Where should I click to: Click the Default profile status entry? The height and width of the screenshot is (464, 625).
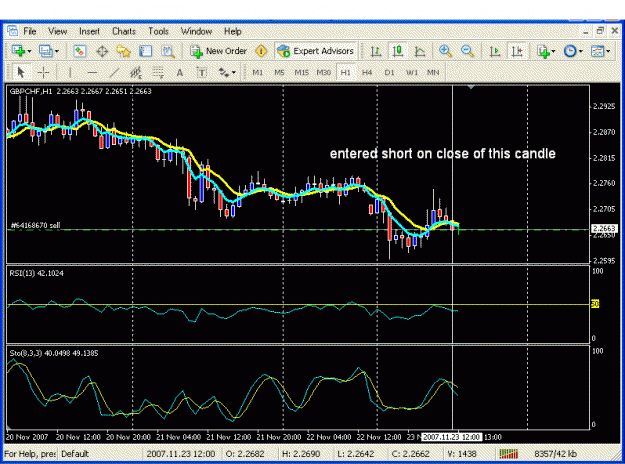click(75, 454)
